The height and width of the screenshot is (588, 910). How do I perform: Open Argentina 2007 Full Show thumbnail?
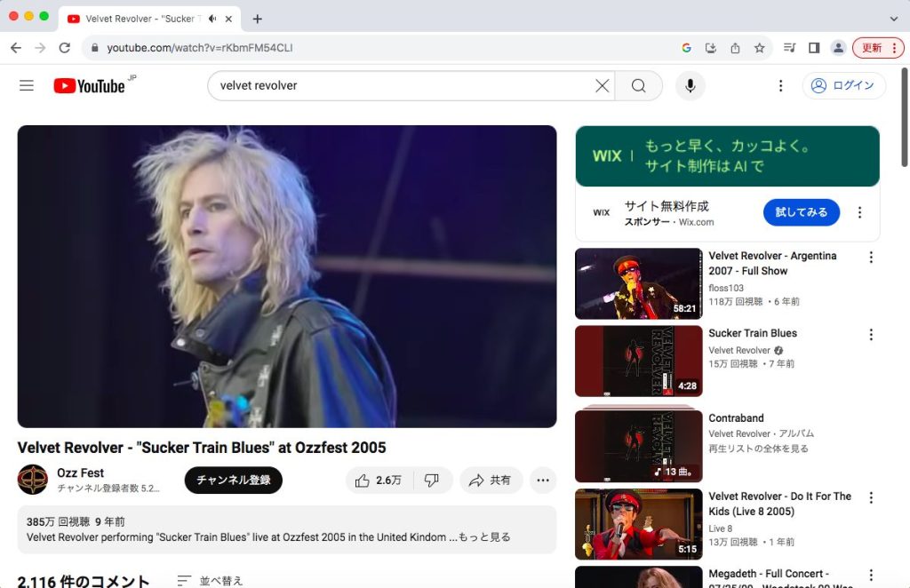[638, 283]
